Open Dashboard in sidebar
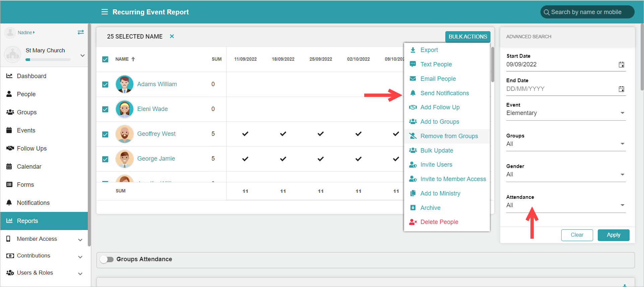Viewport: 644px width, 287px height. point(44,76)
